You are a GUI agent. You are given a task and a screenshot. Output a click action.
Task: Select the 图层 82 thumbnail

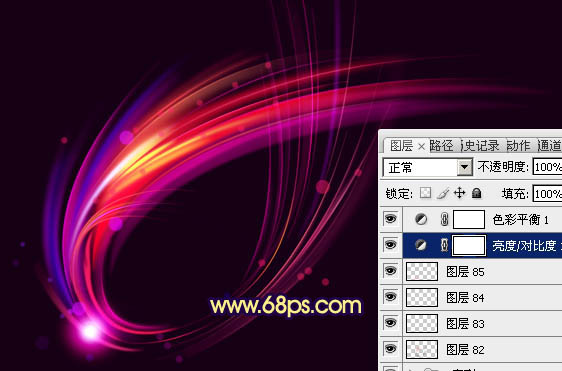[x=422, y=349]
